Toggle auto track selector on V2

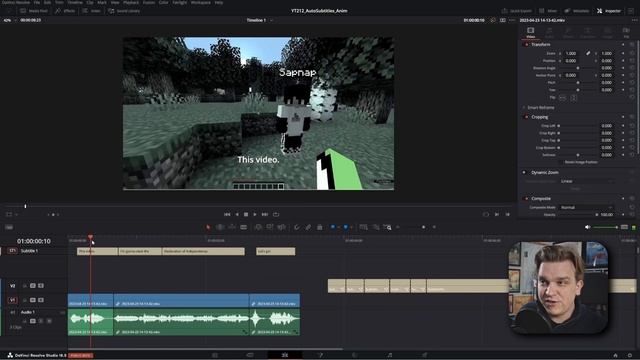(33, 286)
